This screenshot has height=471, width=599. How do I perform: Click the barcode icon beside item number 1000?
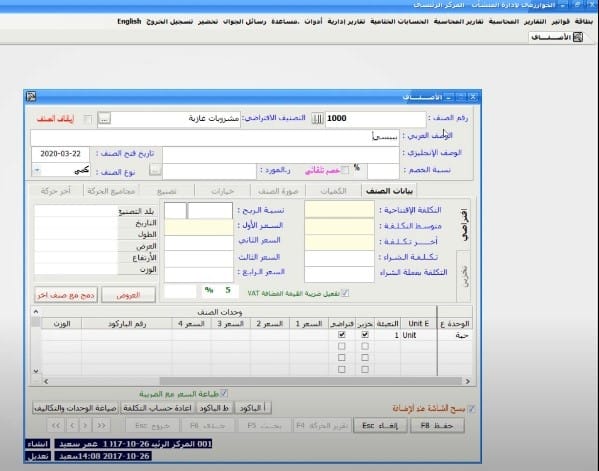(317, 118)
